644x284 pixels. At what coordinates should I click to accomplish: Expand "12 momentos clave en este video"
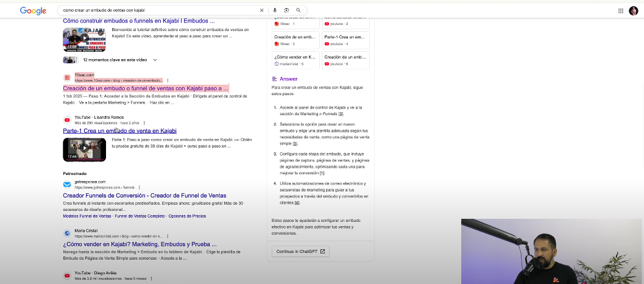tap(155, 60)
